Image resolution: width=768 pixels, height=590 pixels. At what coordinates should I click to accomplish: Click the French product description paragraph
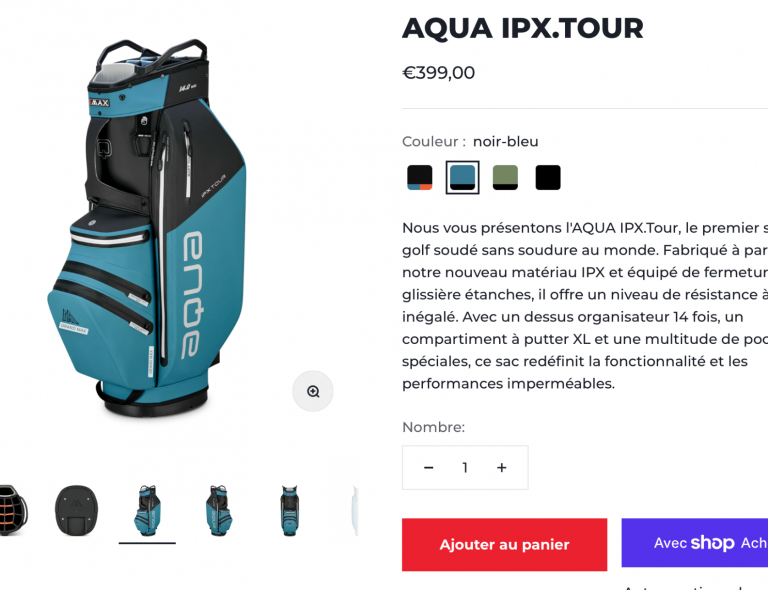[x=585, y=306]
